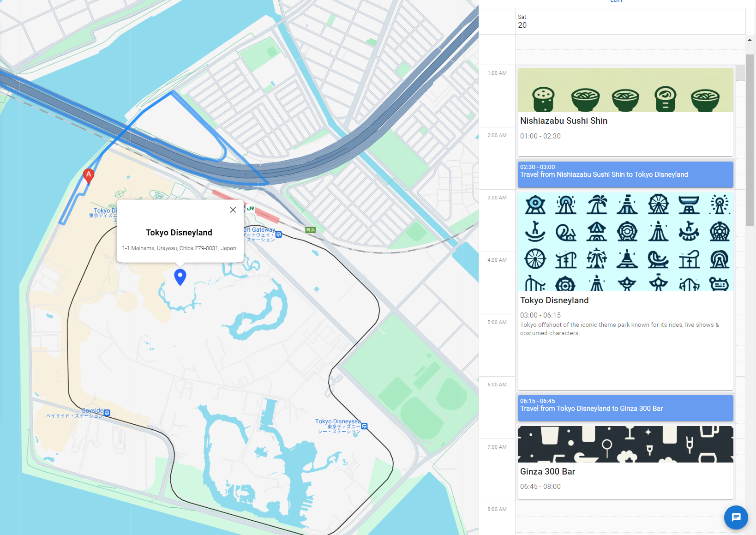Open travel from Tokyo Disneyland to Ginza 300 Bar

click(x=625, y=408)
